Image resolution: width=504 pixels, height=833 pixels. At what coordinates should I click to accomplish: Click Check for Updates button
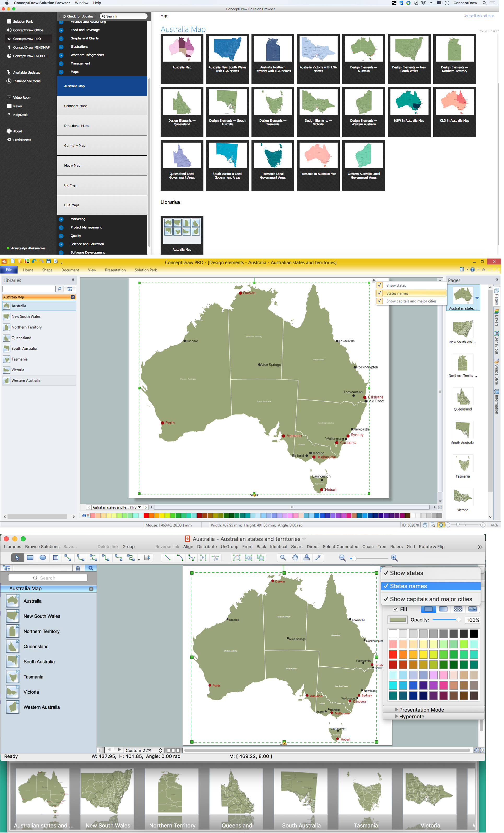tap(78, 16)
